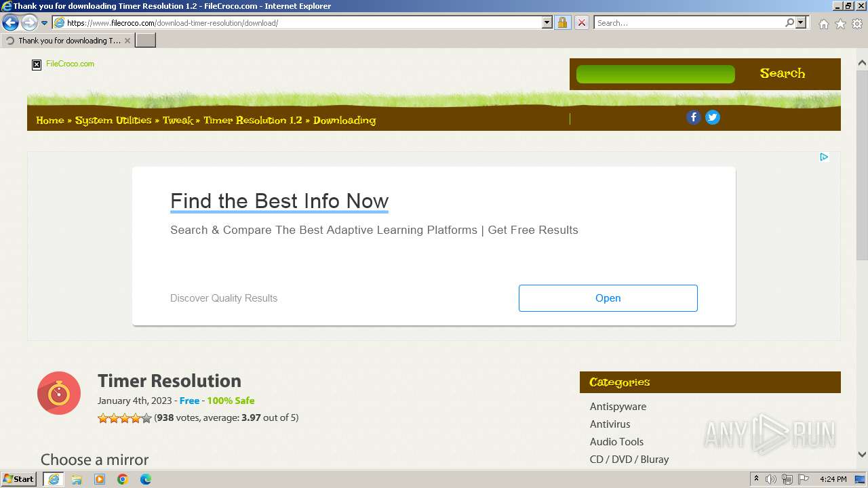Open Favorites with the star icon

coord(840,24)
